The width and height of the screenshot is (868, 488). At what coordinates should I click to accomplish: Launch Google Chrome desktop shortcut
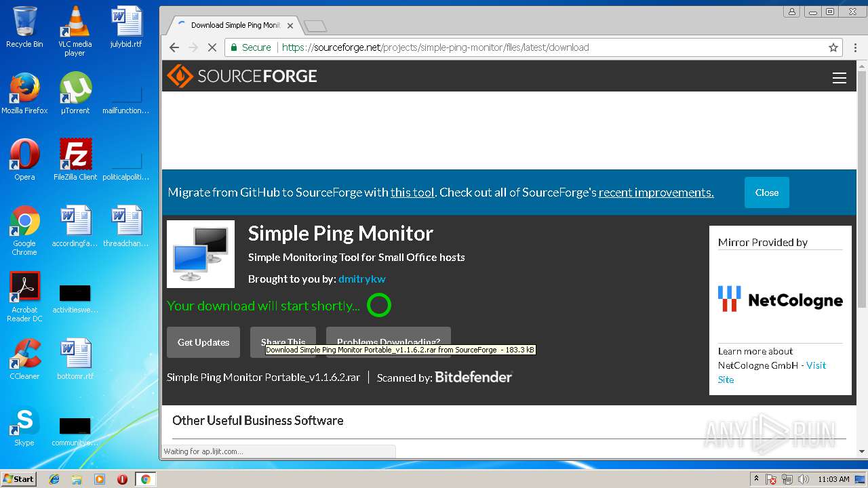tap(24, 230)
